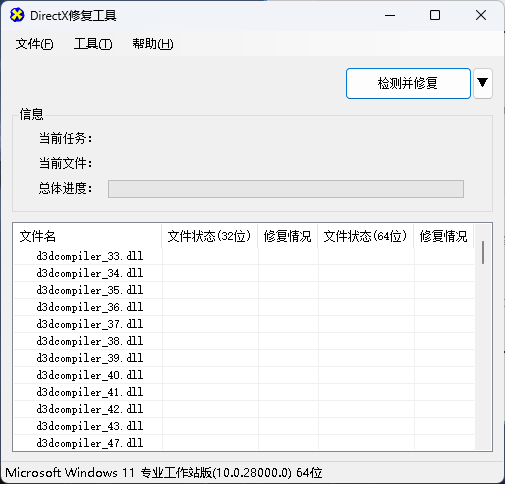
Task: Select row d3dcompiler_40.dll
Action: [244, 375]
